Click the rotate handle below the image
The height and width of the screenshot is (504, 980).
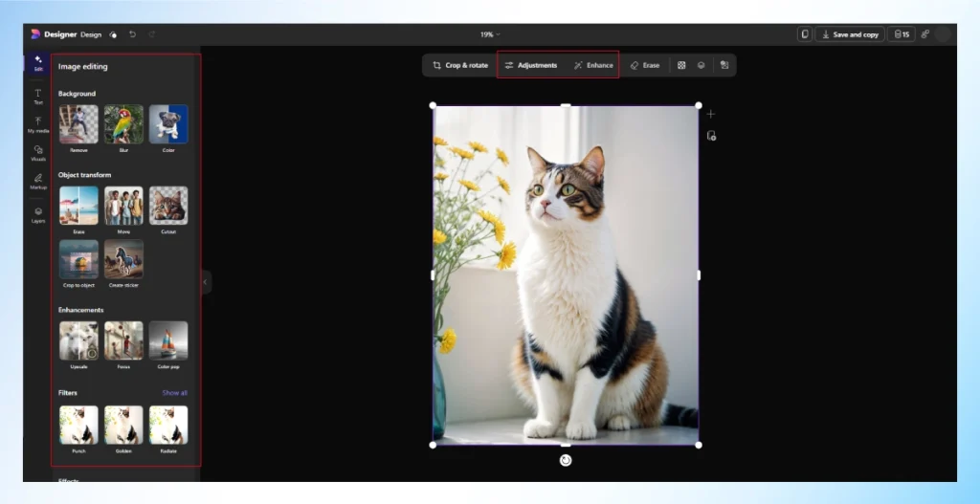566,460
